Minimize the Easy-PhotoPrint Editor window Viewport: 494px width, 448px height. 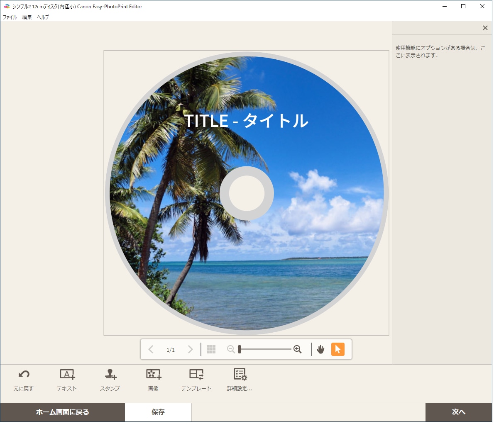point(445,6)
